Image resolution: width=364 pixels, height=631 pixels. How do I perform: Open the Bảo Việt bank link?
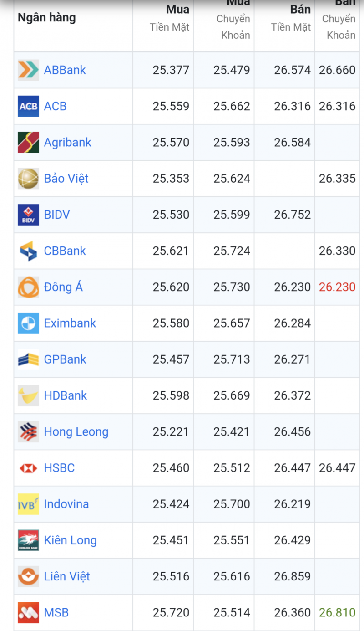66,179
